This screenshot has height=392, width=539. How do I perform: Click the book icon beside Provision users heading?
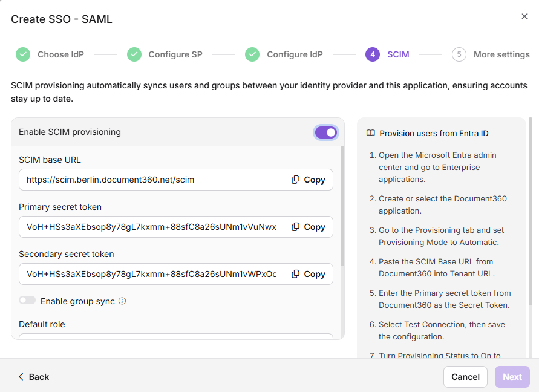(371, 133)
